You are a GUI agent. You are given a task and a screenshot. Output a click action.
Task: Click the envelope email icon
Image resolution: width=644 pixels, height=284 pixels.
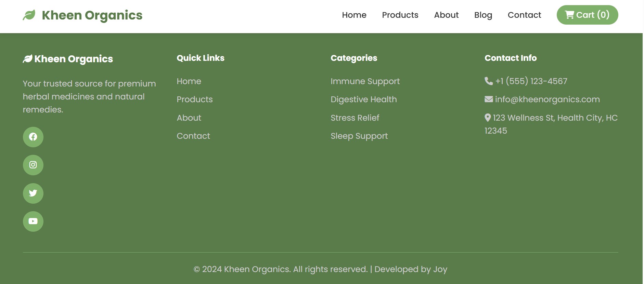[489, 99]
